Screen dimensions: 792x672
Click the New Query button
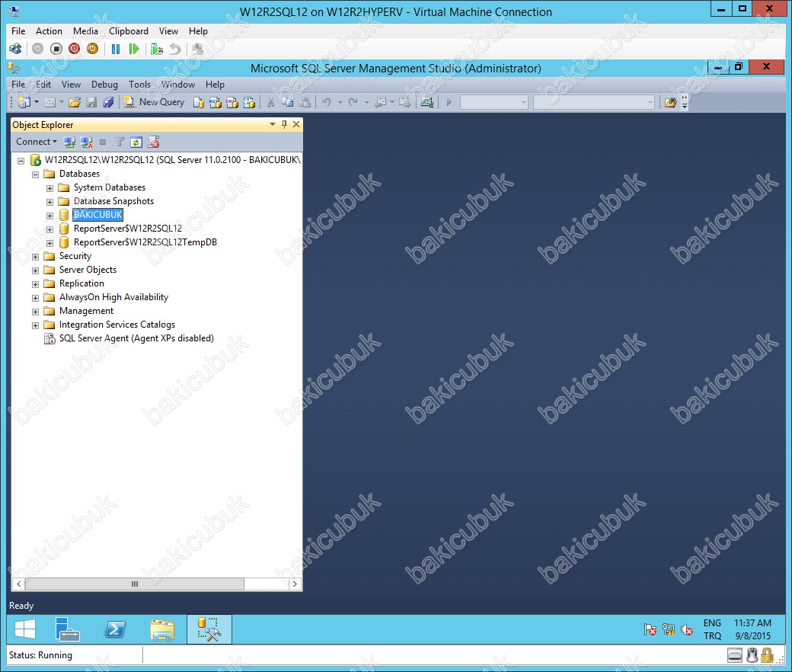(154, 102)
